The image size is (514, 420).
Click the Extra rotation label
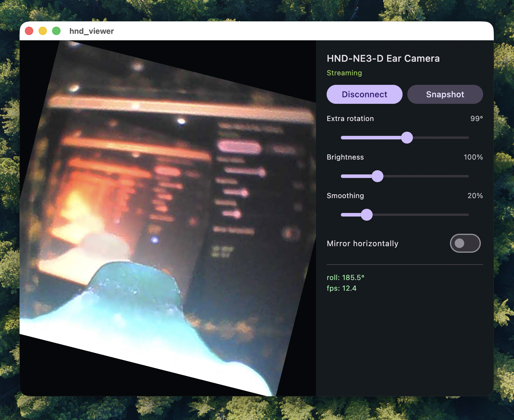tap(350, 119)
